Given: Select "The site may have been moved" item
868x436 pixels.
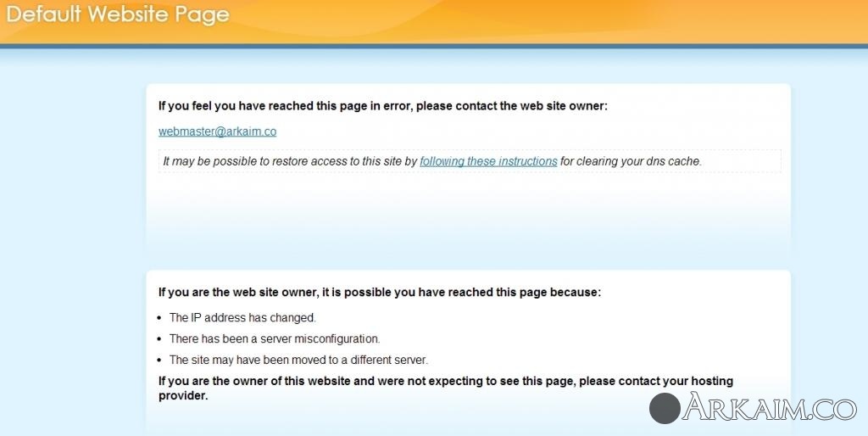Looking at the screenshot, I should click(298, 360).
